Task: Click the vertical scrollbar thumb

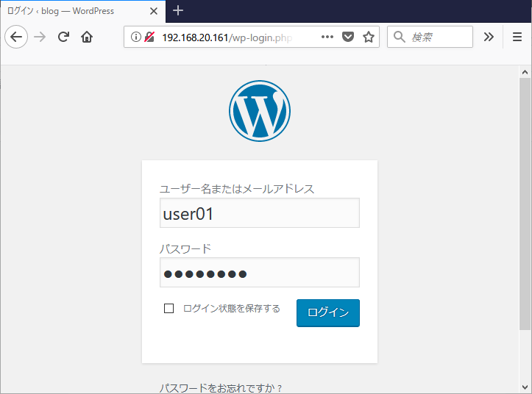Action: click(525, 204)
